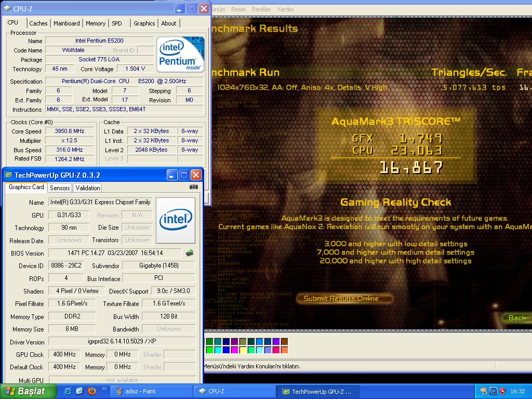This screenshot has height=399, width=532.
Task: Click the GPU-Z title bar icon
Action: pos(8,175)
